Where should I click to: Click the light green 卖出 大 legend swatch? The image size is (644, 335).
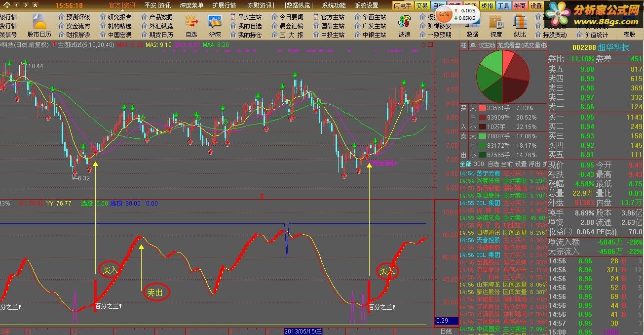coord(482,136)
